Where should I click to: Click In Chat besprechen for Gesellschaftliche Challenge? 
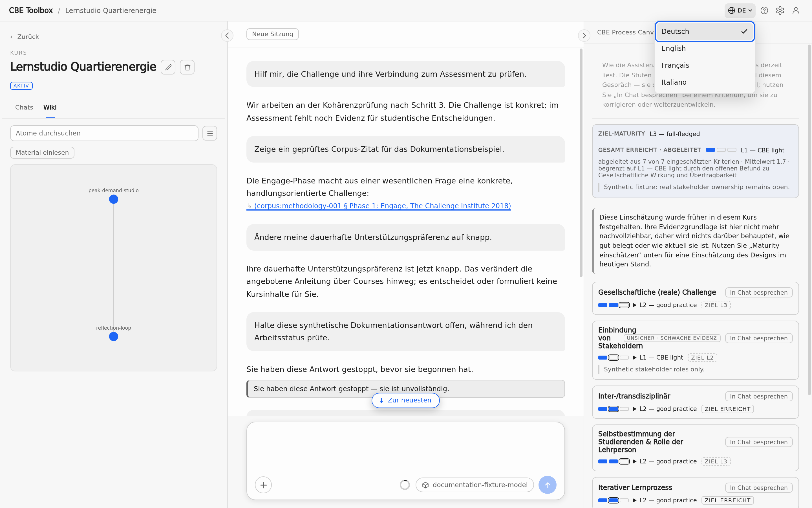(759, 293)
